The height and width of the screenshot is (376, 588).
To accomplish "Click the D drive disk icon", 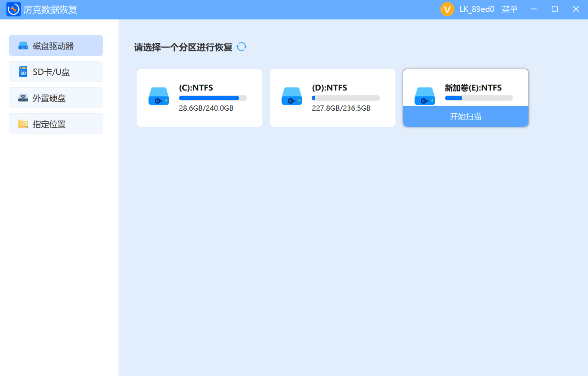I will tap(292, 96).
